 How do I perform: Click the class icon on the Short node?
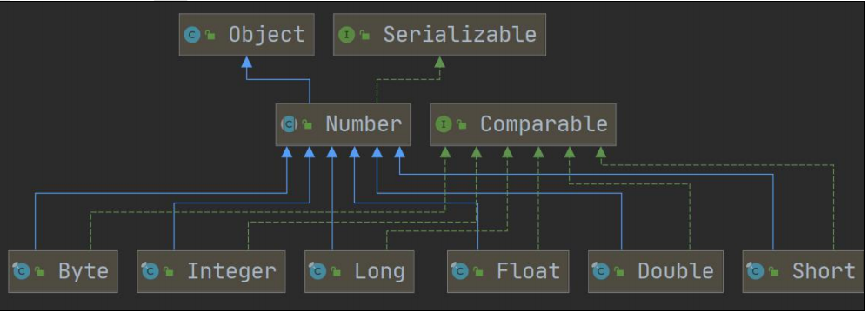click(x=756, y=271)
